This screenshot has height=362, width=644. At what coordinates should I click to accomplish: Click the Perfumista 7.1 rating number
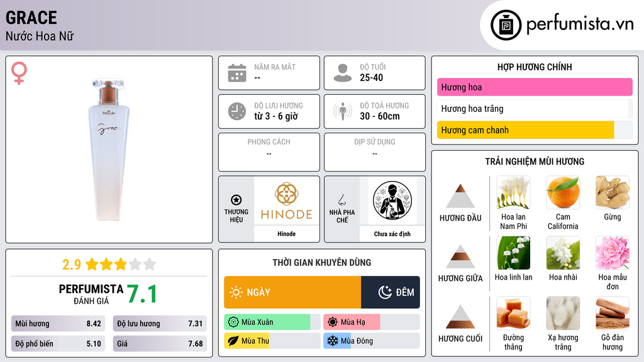[142, 294]
